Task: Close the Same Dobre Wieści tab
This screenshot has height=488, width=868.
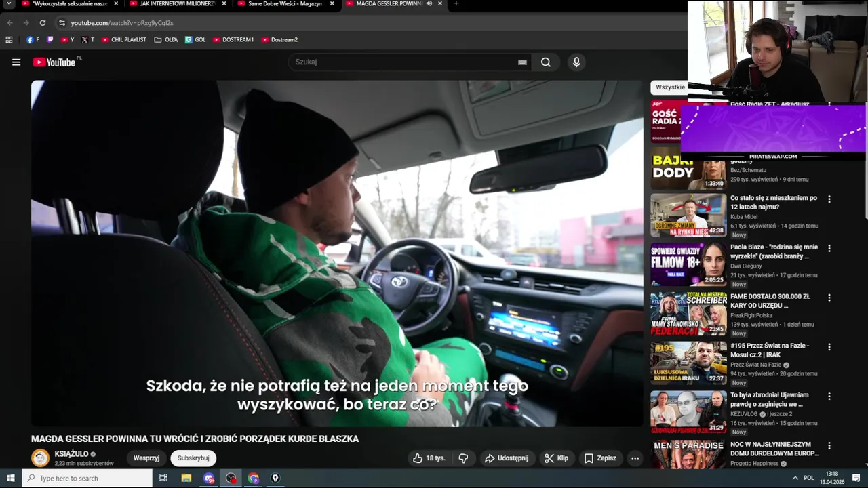Action: tap(332, 3)
